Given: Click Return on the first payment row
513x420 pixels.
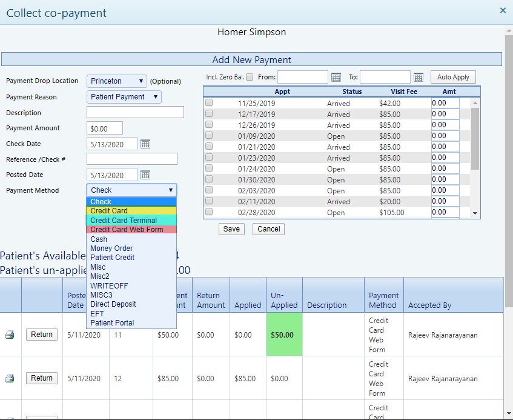Looking at the screenshot, I should 41,334.
